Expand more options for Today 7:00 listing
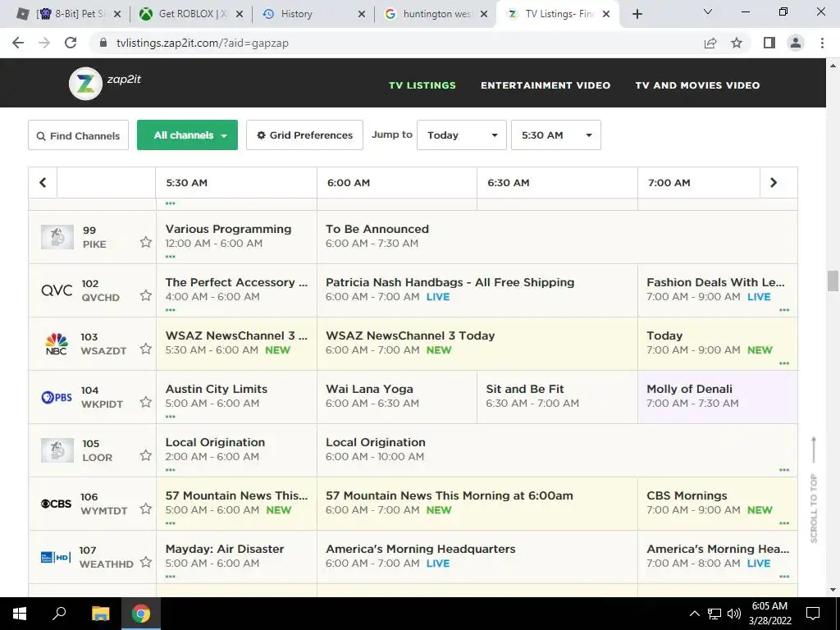This screenshot has width=840, height=630. pyautogui.click(x=784, y=363)
